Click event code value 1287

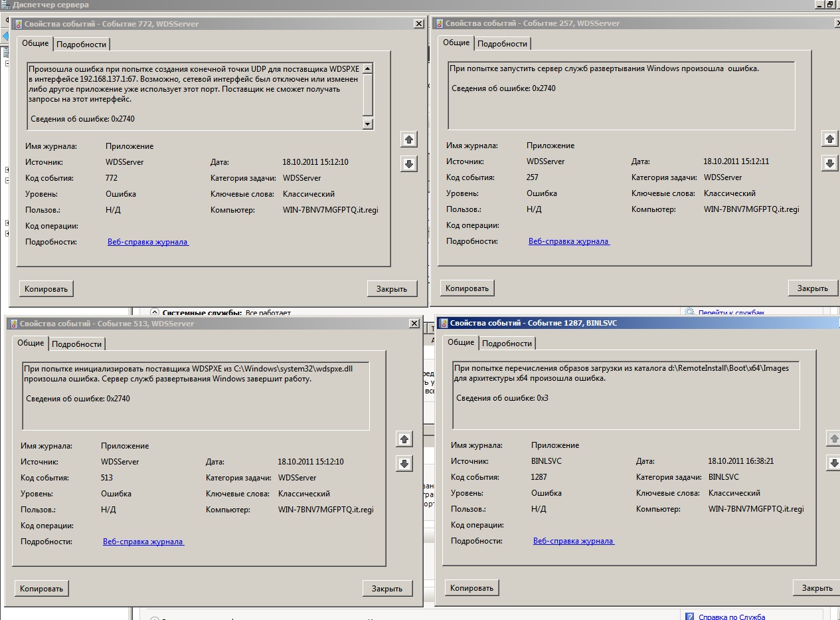click(539, 477)
